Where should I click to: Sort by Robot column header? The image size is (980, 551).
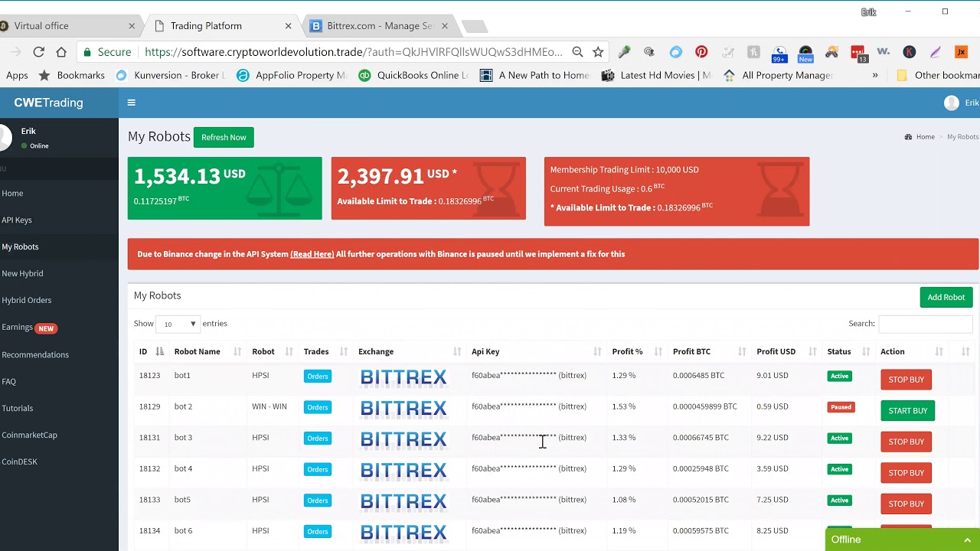(x=272, y=351)
